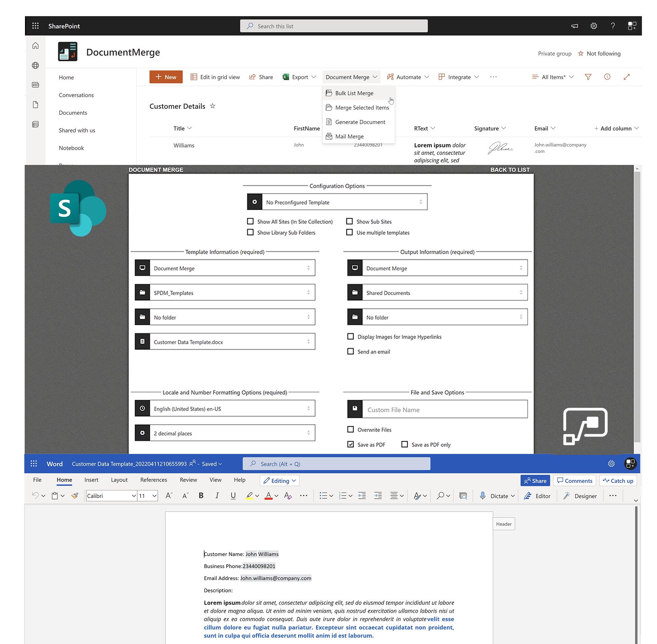Click BACK TO LIST
This screenshot has width=657, height=644.
[x=510, y=169]
